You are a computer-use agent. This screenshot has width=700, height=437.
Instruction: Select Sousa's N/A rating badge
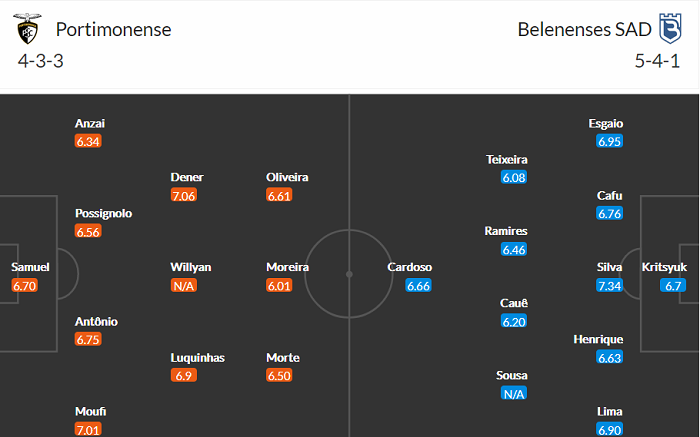pyautogui.click(x=514, y=393)
